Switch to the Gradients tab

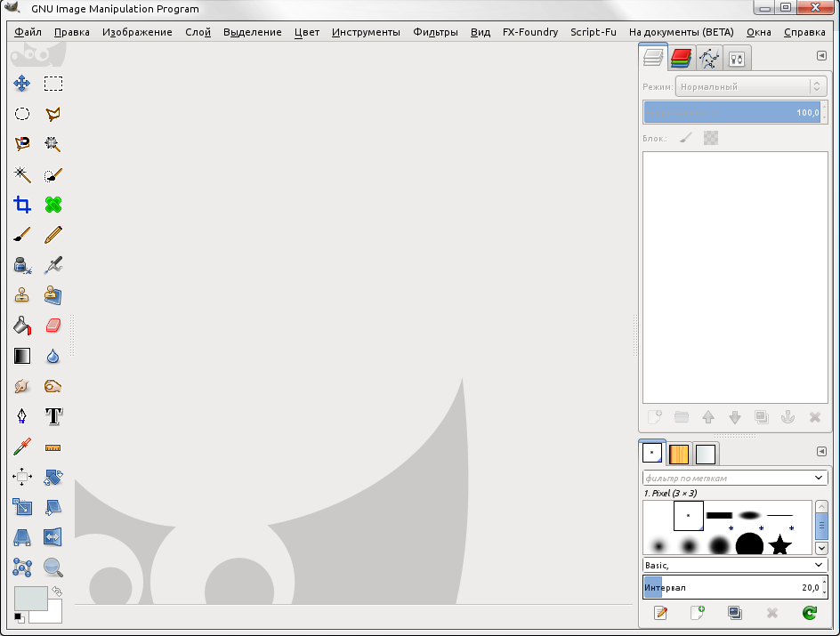(706, 454)
